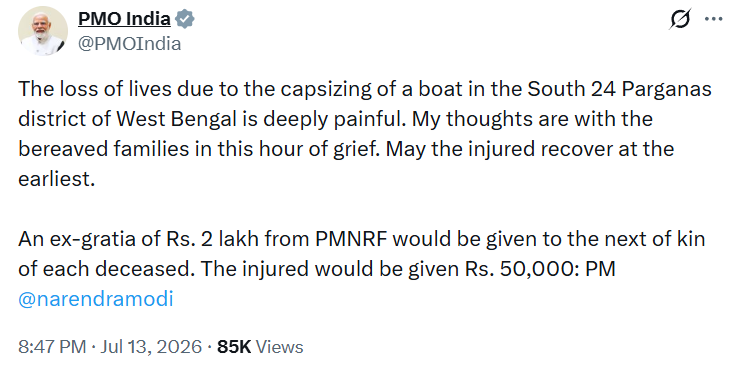Click the 8:47 PM timestamp
The height and width of the screenshot is (371, 742).
click(x=52, y=347)
